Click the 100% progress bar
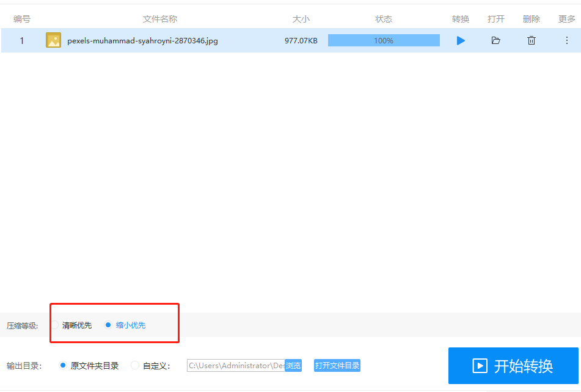 [384, 40]
